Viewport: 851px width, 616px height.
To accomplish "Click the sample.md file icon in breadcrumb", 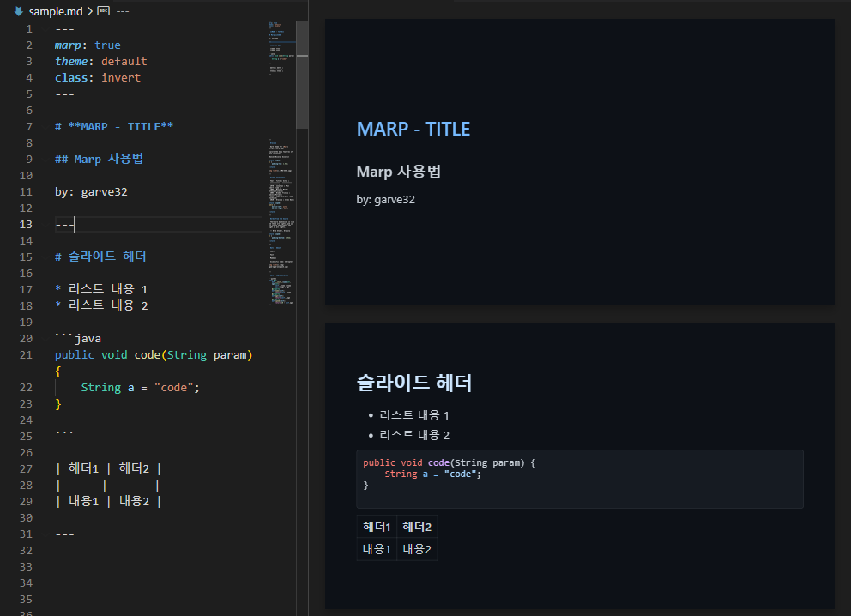I will (x=19, y=11).
